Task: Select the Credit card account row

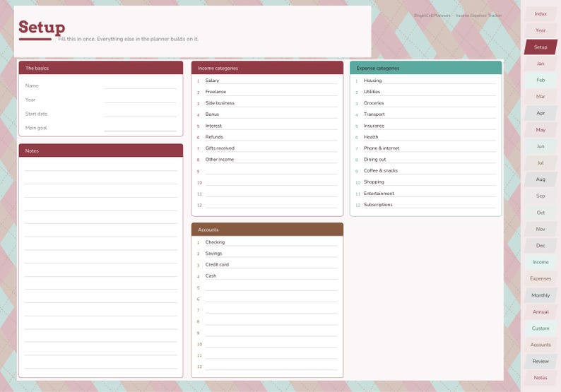Action: click(267, 265)
